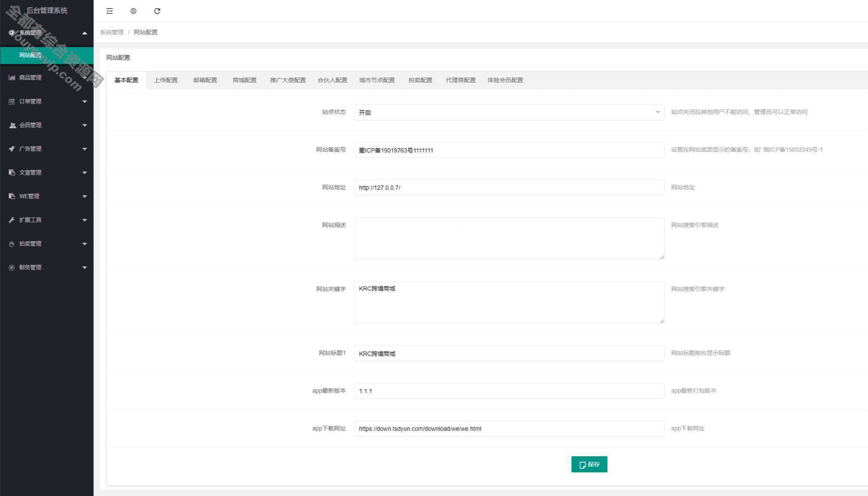
Task: Expand the 会员管理 menu arrow
Action: pos(85,125)
